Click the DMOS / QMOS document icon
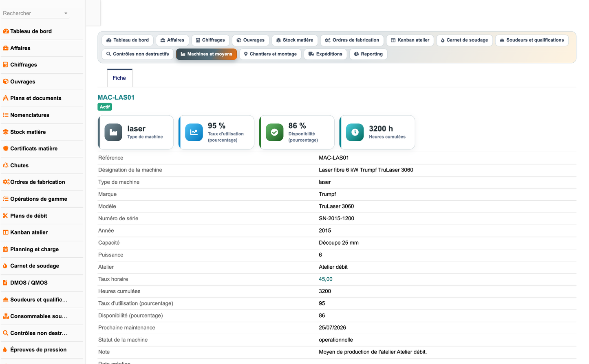589x364 pixels. point(5,283)
